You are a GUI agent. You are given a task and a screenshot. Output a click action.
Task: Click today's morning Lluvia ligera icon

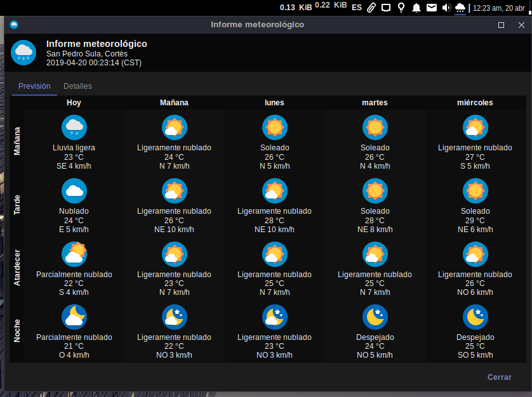tap(74, 127)
